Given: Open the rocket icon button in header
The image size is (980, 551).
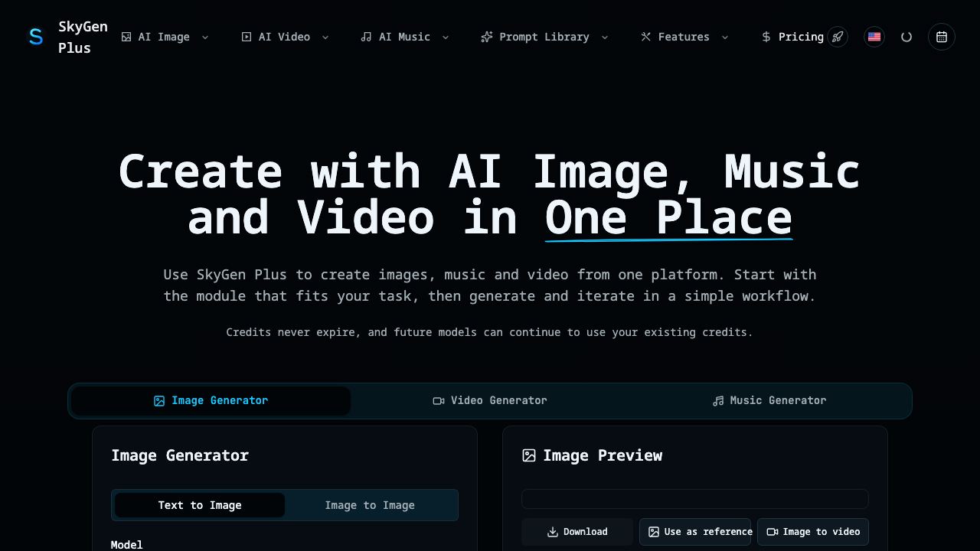Looking at the screenshot, I should click(838, 37).
